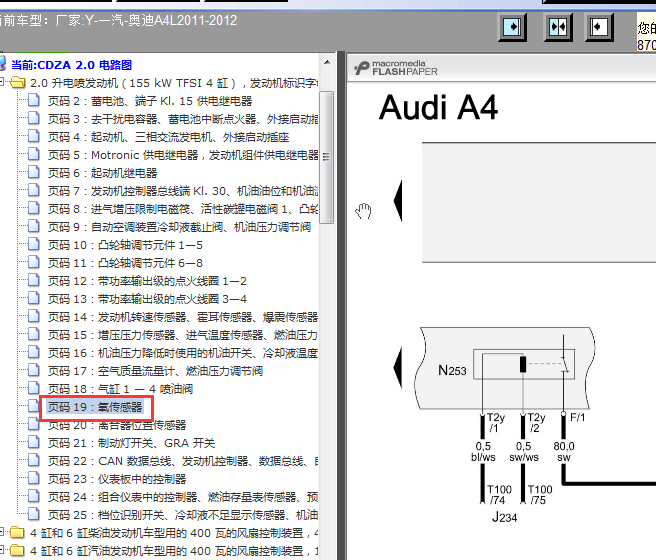Open 页码 14：发动机转速传感器
This screenshot has width=656, height=560.
[x=182, y=317]
